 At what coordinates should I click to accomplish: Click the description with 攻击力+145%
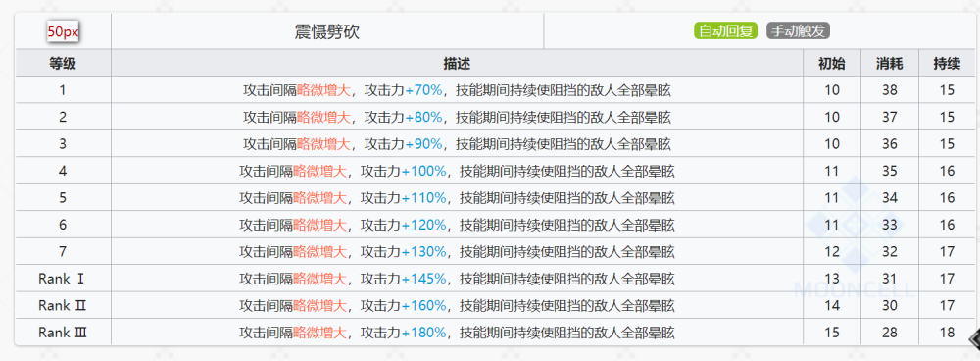[457, 279]
